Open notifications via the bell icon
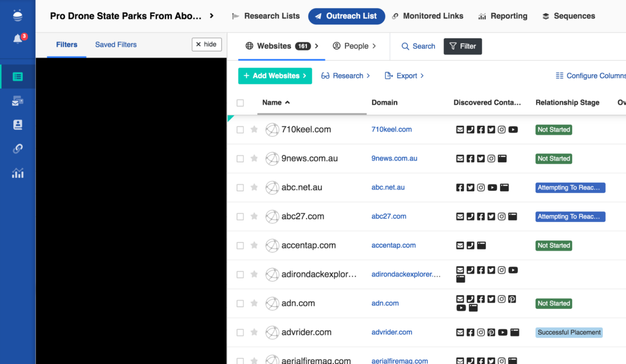 [18, 38]
